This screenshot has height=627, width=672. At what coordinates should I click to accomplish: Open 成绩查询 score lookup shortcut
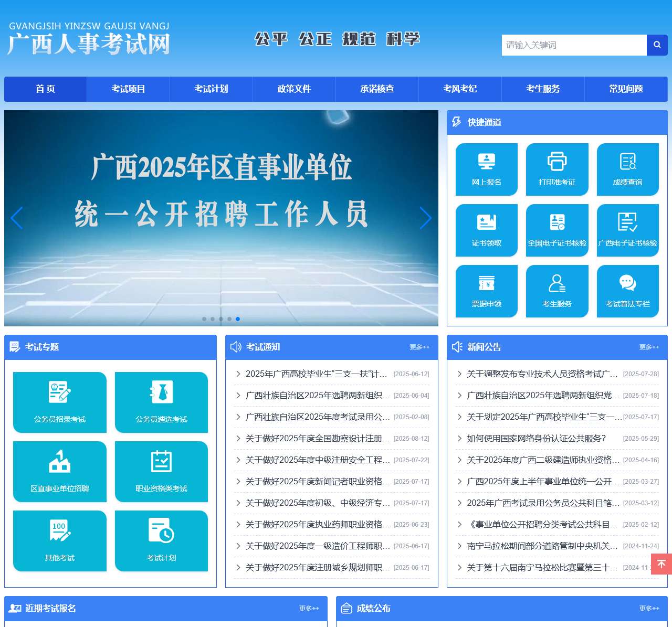[x=627, y=169]
